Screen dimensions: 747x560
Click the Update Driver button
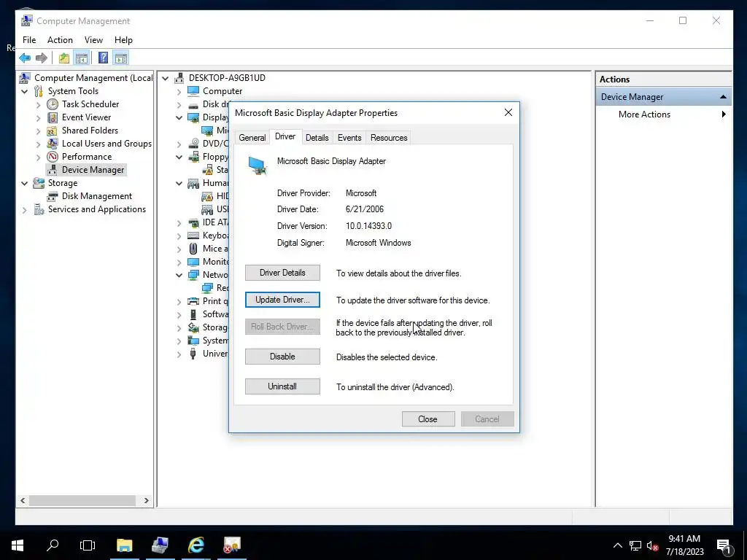(x=282, y=300)
